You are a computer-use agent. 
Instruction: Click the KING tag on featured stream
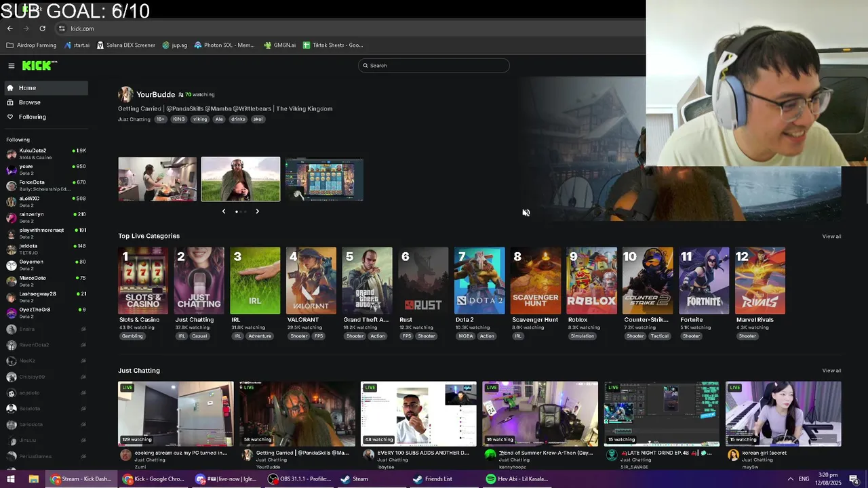[x=179, y=119]
